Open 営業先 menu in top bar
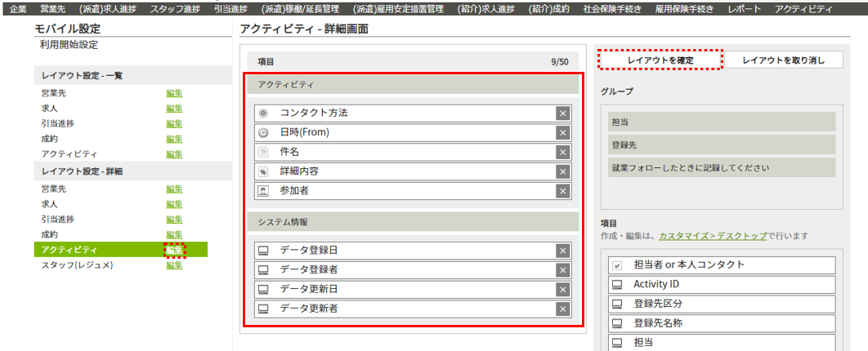 pos(54,9)
